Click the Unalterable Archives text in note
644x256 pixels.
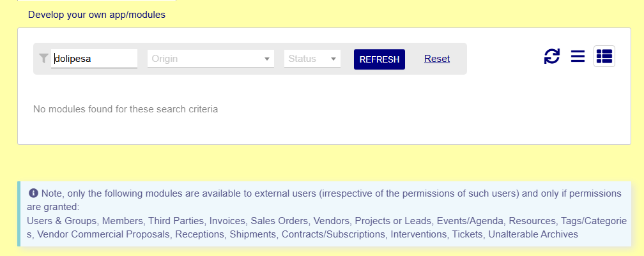(x=533, y=234)
